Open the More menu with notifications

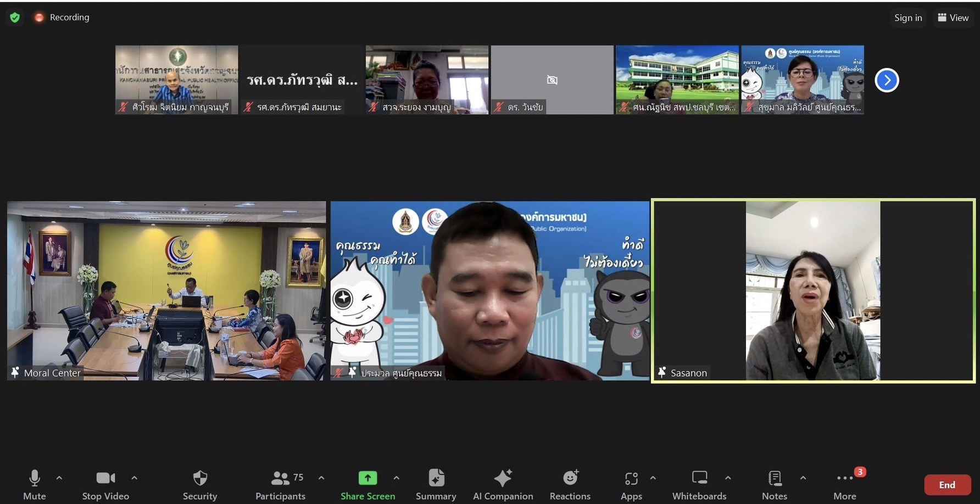(845, 484)
